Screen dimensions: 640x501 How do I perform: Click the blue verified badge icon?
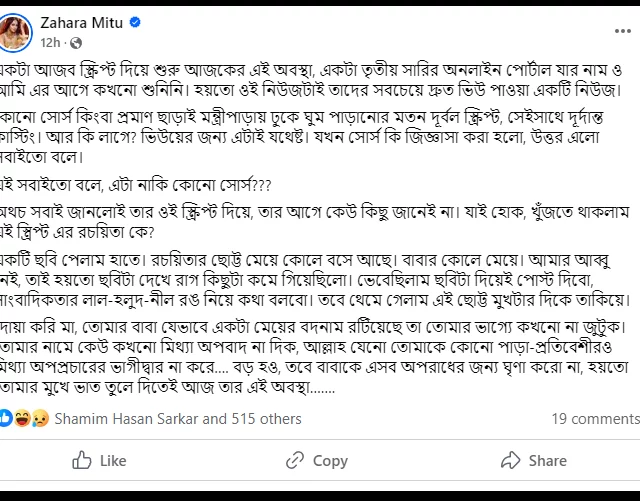135,22
